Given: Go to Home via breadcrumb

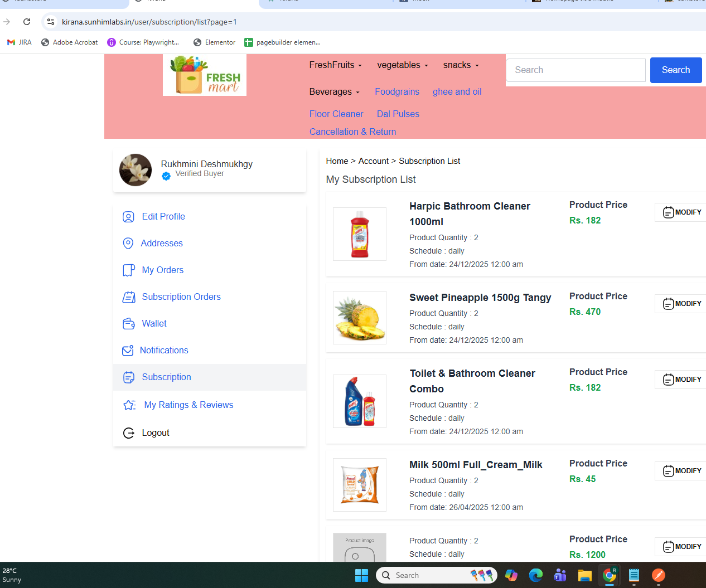Looking at the screenshot, I should pyautogui.click(x=337, y=161).
